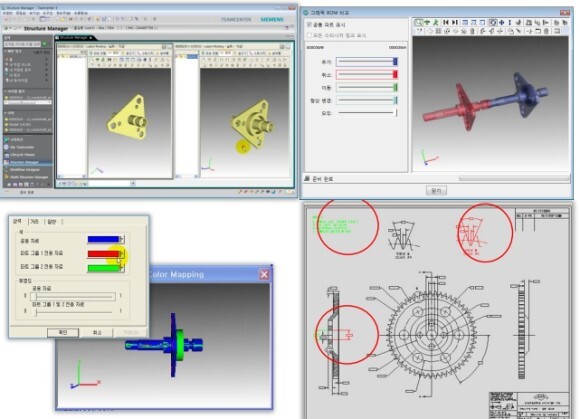Close the Color Mapping window with red X
Viewport: 580px width, 419px height.
click(264, 274)
